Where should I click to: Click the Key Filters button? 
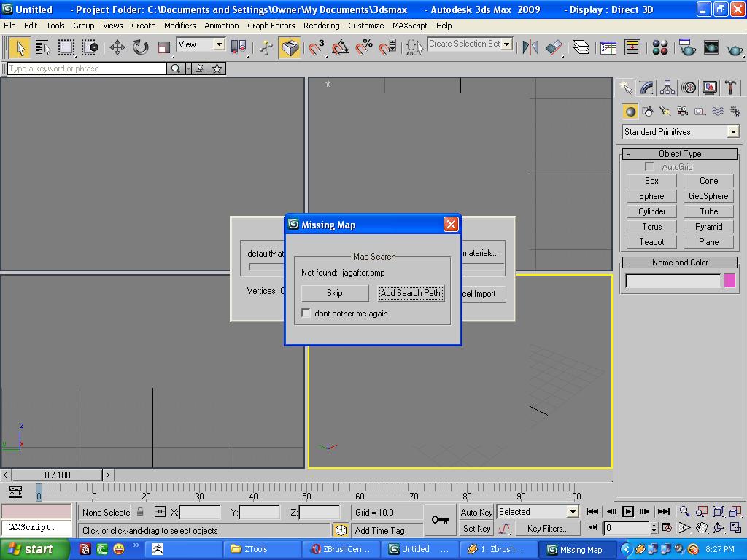tap(548, 528)
